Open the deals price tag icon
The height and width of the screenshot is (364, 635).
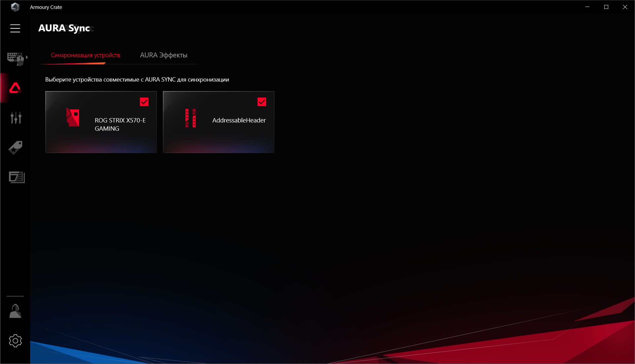(15, 148)
